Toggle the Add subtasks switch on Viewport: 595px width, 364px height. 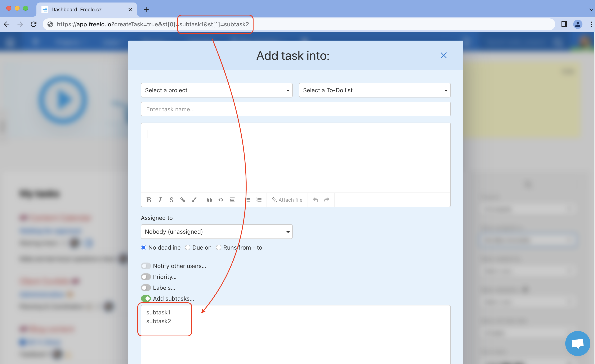(x=146, y=299)
